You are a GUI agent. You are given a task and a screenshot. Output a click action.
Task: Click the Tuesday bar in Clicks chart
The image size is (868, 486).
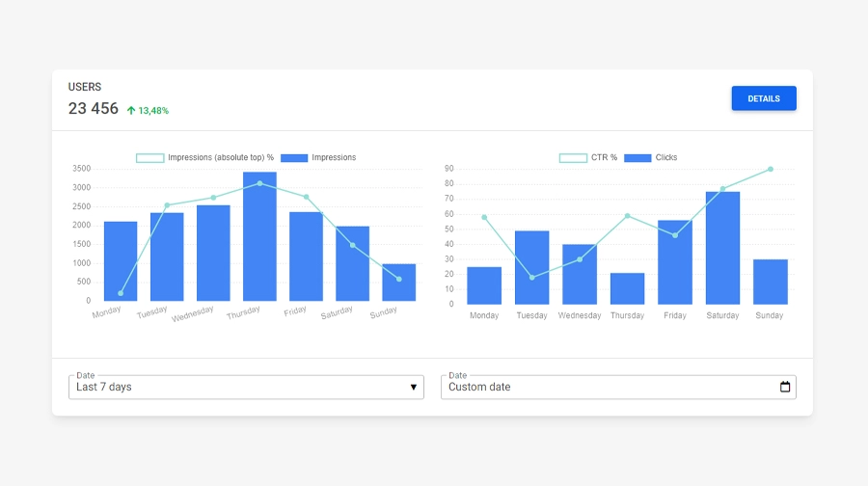click(531, 267)
